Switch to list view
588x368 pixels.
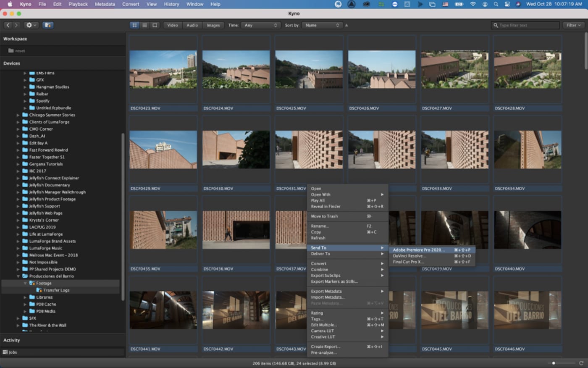144,25
